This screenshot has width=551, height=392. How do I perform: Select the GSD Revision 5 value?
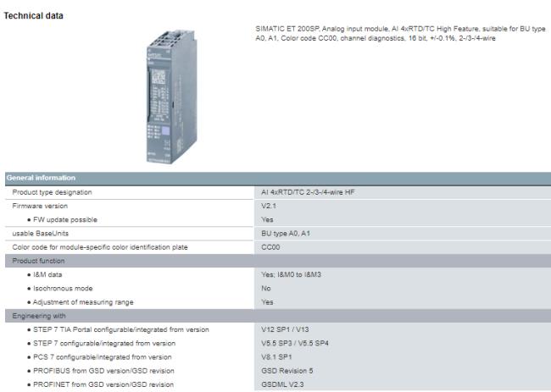(287, 370)
